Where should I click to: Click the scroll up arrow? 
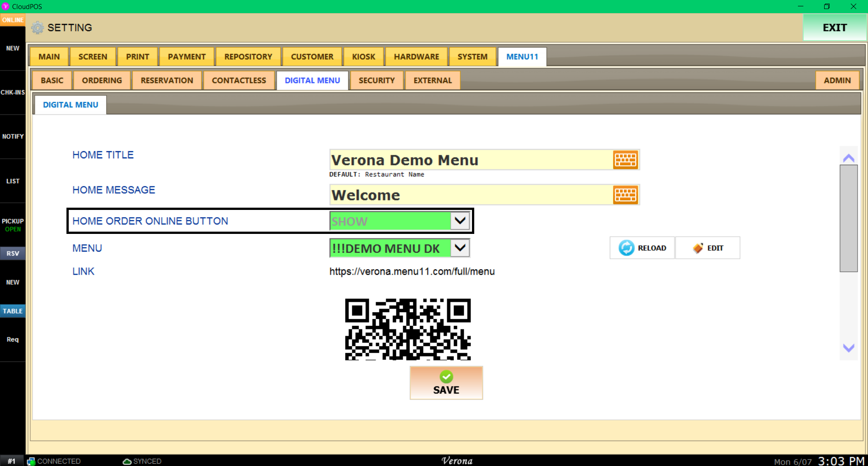click(x=849, y=158)
